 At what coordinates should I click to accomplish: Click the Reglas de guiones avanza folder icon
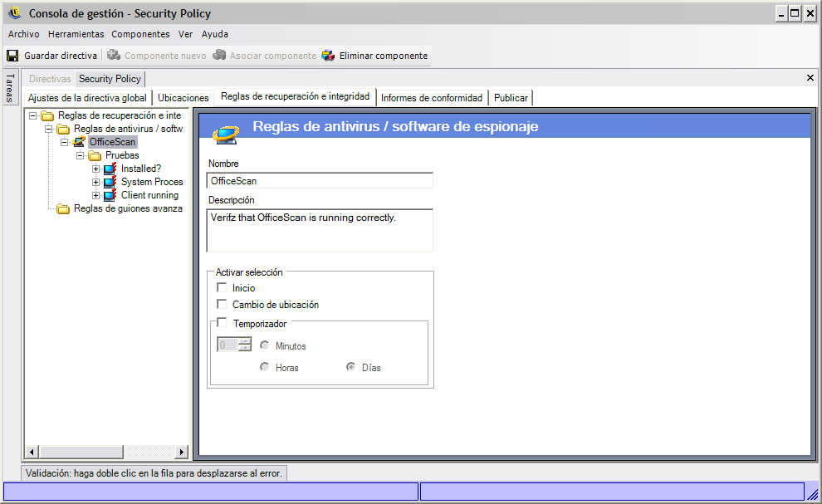[63, 208]
